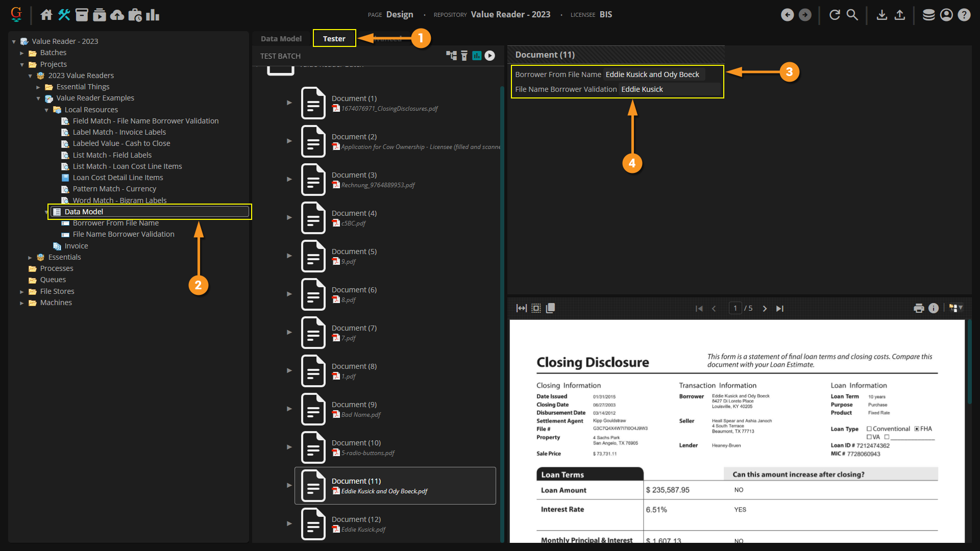Switch to the Data Model tab
This screenshot has height=551, width=980.
(x=281, y=39)
